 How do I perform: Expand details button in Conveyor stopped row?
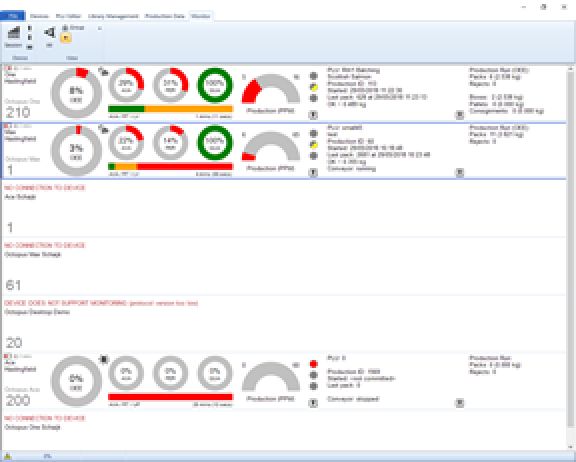(x=460, y=403)
